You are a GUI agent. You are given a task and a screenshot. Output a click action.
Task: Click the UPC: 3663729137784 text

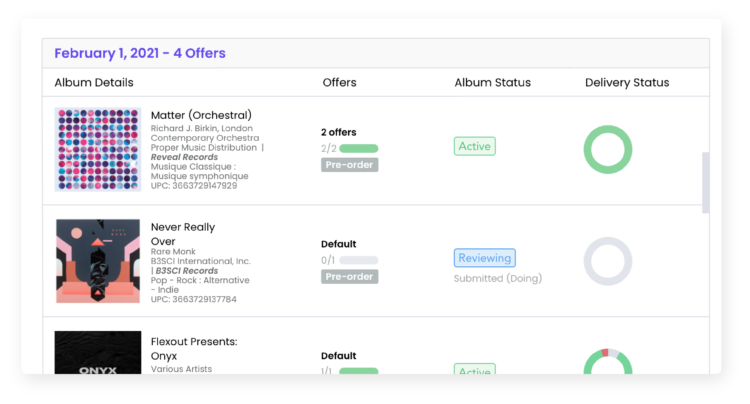pos(194,300)
